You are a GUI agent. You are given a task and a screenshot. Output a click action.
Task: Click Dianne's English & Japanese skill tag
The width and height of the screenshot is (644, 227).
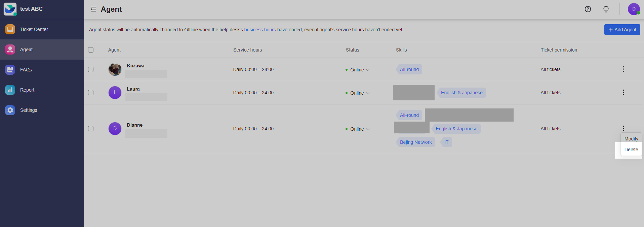(x=456, y=129)
